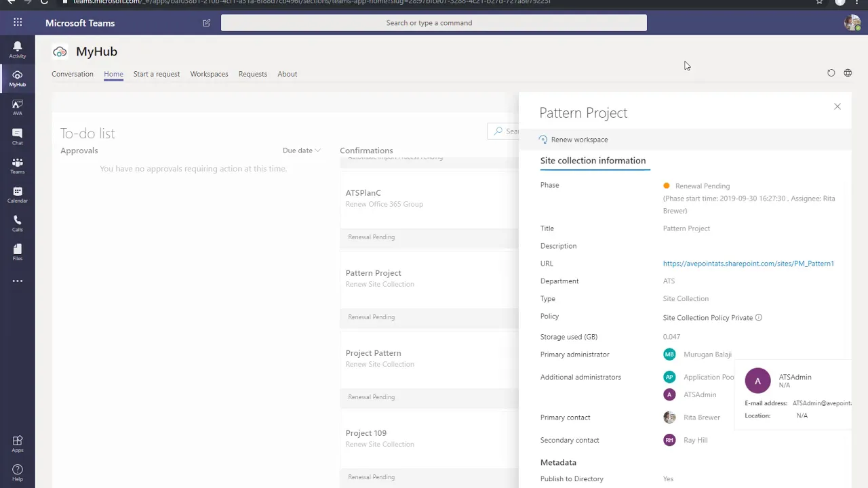Open the Pattern Project confirmation card
868x488 pixels.
[429, 290]
